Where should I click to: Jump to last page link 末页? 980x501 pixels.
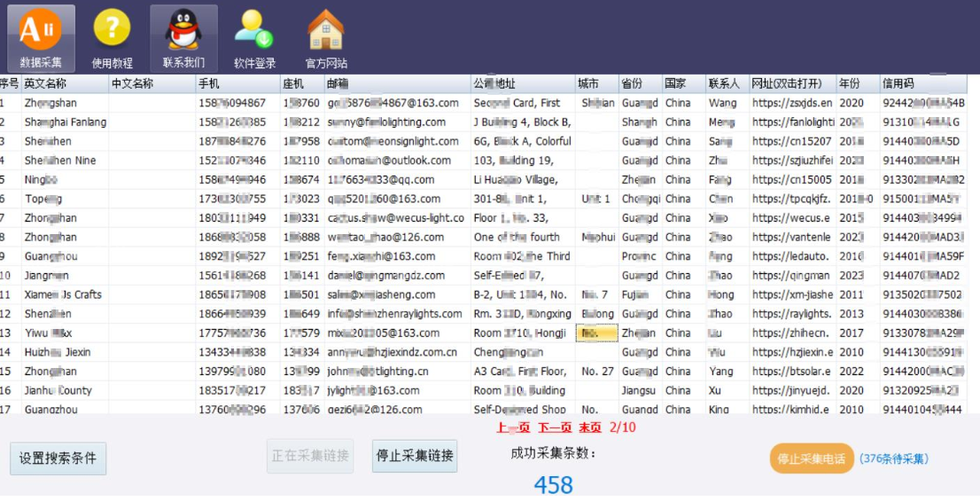coord(589,427)
